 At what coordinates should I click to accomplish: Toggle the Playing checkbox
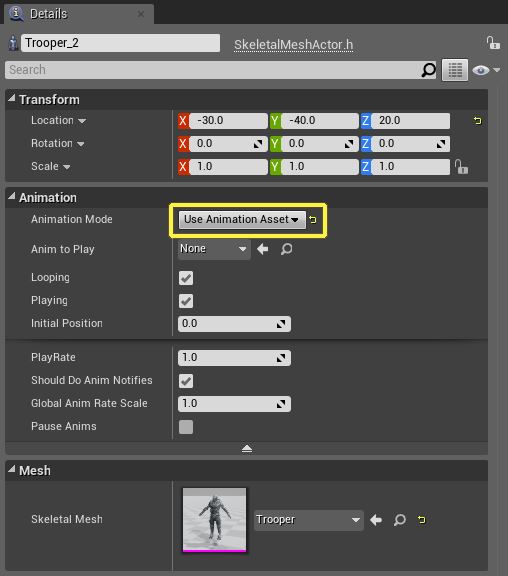186,301
